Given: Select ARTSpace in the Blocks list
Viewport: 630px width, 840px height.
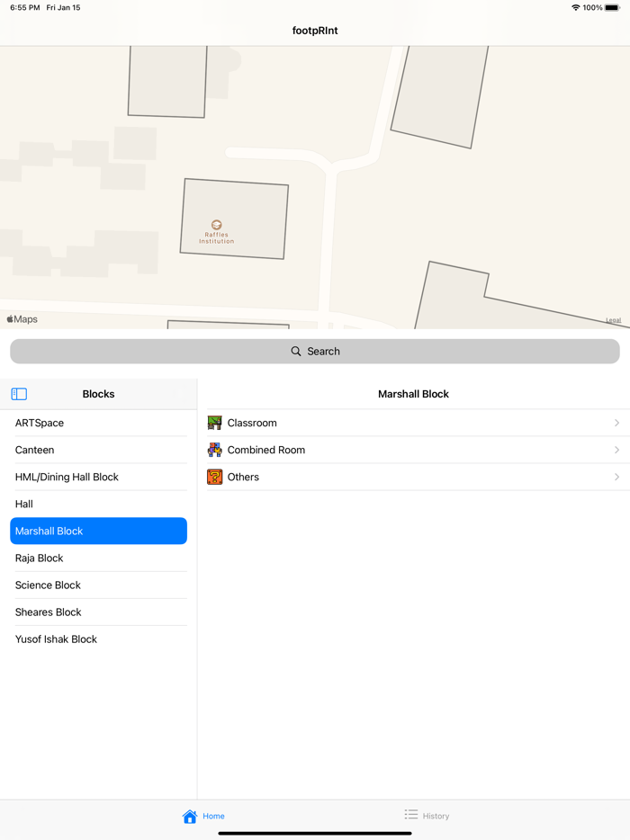Looking at the screenshot, I should tap(99, 423).
